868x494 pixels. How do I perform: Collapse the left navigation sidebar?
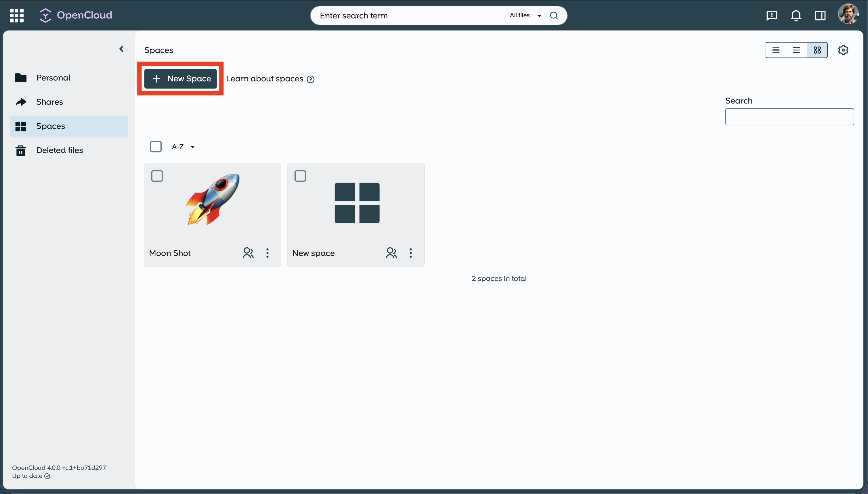click(x=121, y=49)
